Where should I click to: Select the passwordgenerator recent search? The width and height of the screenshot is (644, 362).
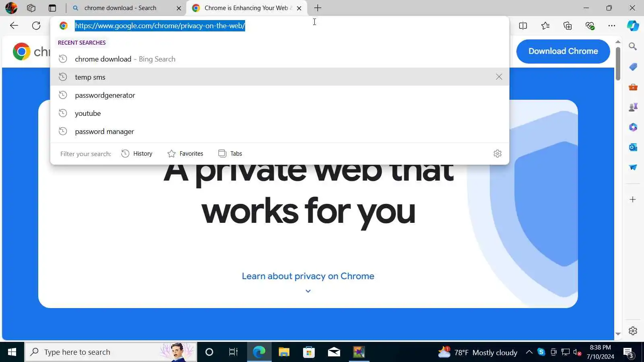point(280,95)
